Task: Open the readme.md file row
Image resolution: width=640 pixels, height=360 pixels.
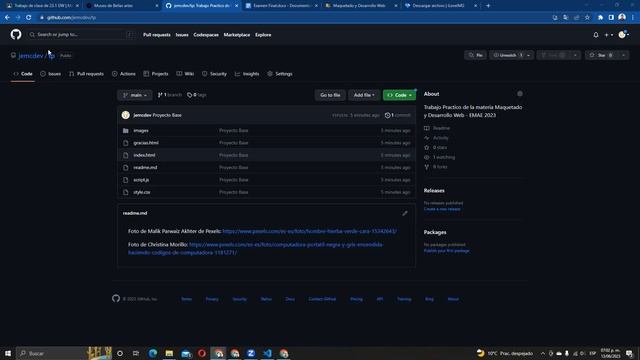Action: click(x=266, y=167)
